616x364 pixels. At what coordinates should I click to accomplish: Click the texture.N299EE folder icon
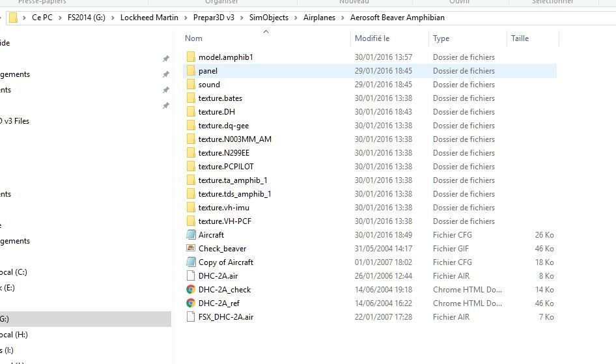[191, 153]
